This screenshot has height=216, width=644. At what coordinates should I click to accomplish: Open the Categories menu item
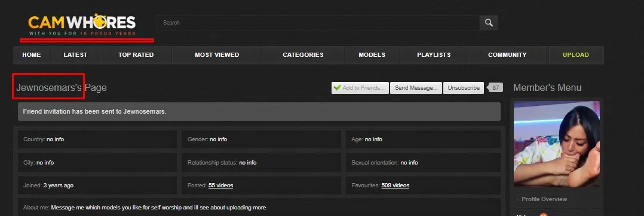point(303,54)
